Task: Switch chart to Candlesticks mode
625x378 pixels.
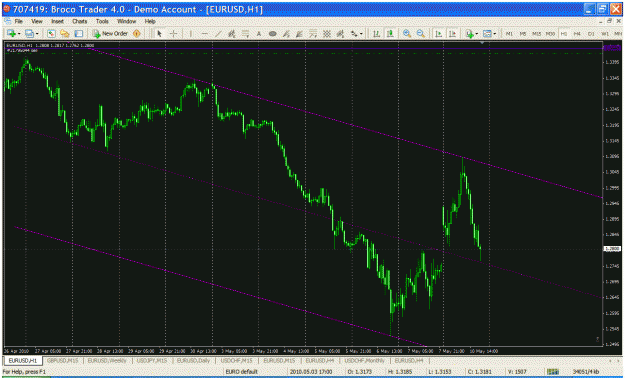Action: point(390,33)
